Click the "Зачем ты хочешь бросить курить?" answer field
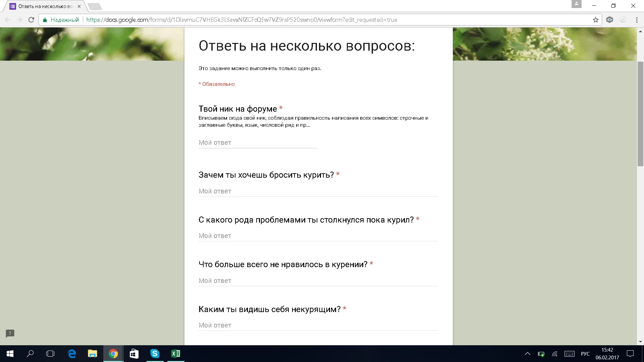 coord(318,191)
